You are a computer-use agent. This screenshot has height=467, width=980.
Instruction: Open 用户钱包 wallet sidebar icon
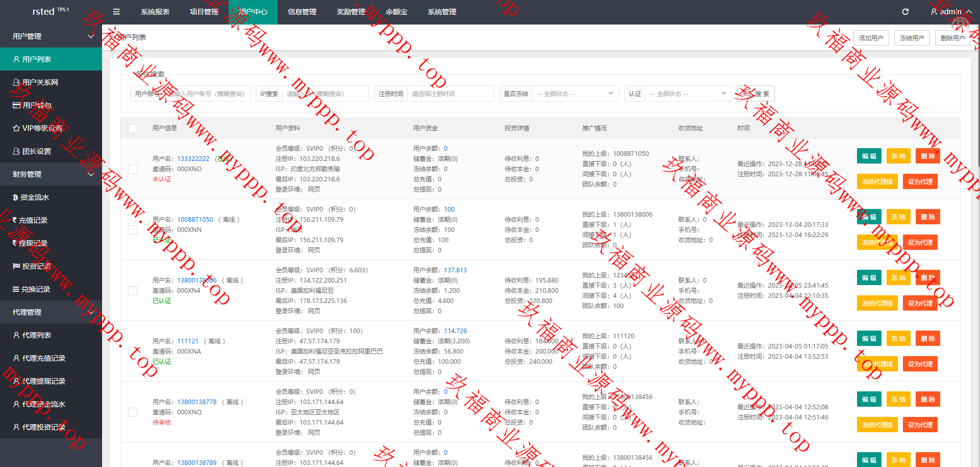pyautogui.click(x=16, y=105)
